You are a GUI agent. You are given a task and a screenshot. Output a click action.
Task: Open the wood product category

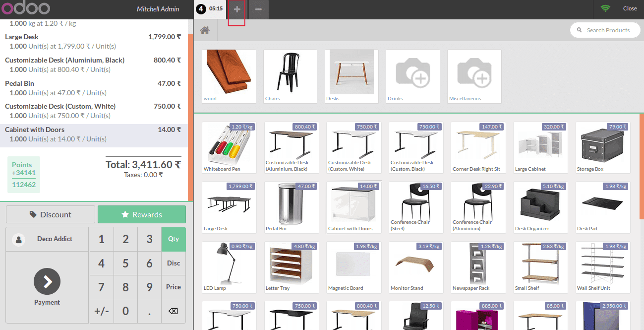click(230, 76)
